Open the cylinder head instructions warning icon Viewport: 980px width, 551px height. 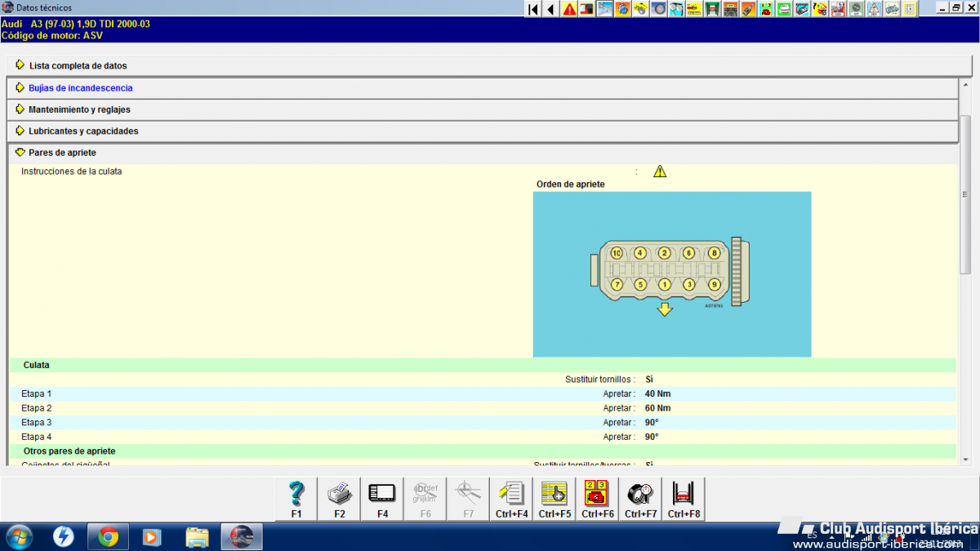click(x=660, y=171)
